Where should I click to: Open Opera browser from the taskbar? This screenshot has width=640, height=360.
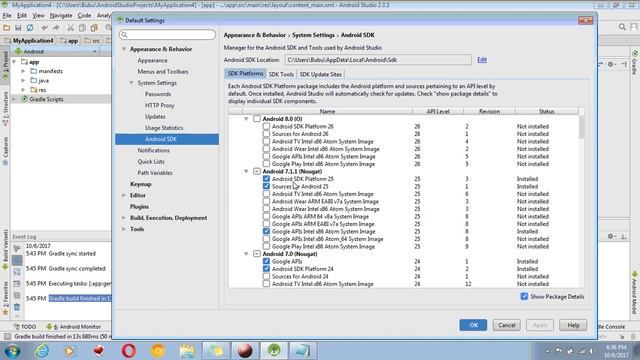click(x=129, y=351)
